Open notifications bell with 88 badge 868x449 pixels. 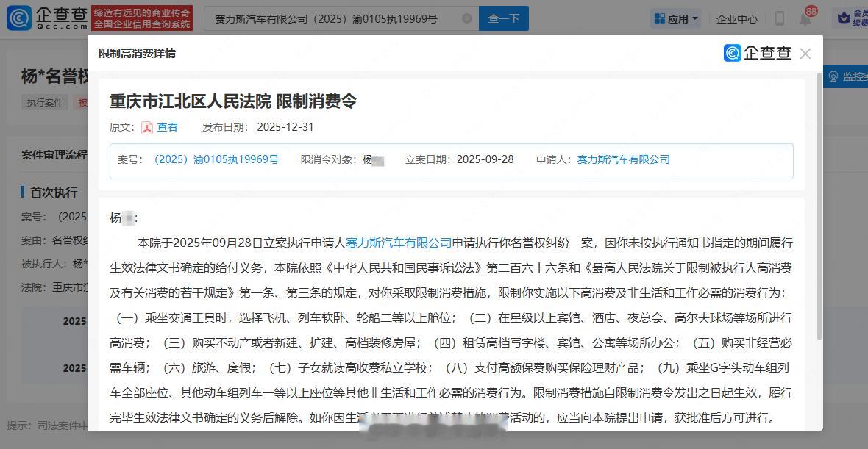(806, 18)
